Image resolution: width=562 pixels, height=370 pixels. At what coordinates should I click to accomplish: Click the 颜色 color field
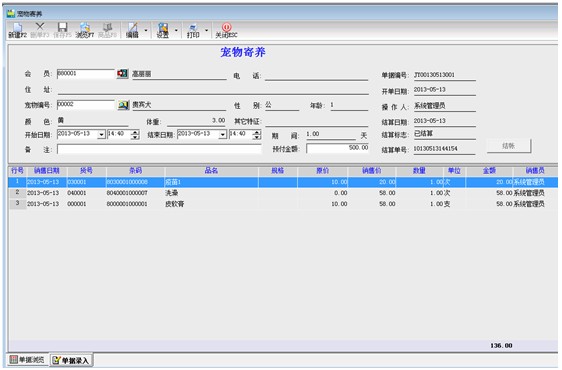pos(92,121)
